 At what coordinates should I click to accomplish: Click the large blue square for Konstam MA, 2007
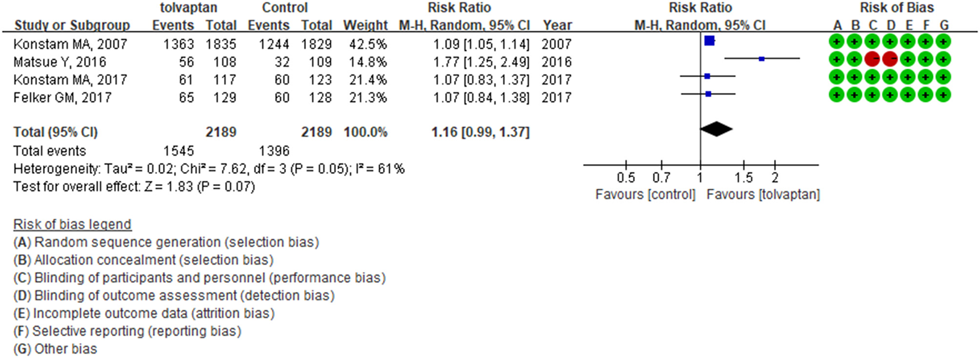point(710,40)
